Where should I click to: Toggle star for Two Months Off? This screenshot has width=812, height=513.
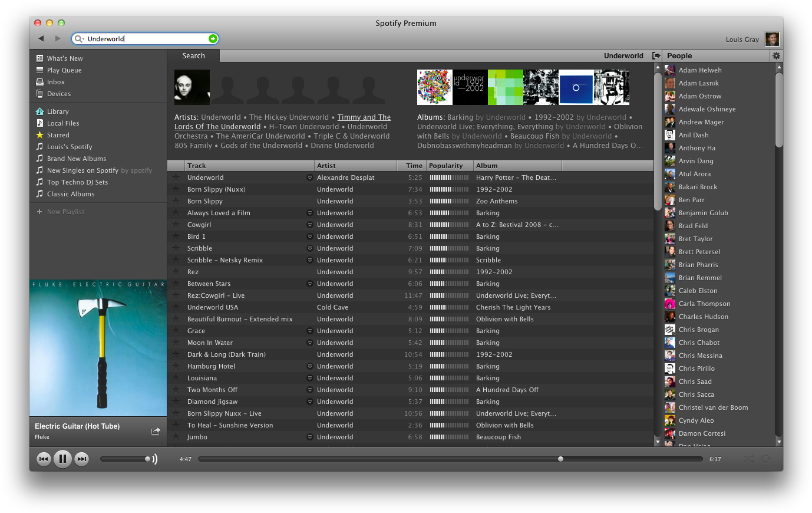tap(176, 390)
